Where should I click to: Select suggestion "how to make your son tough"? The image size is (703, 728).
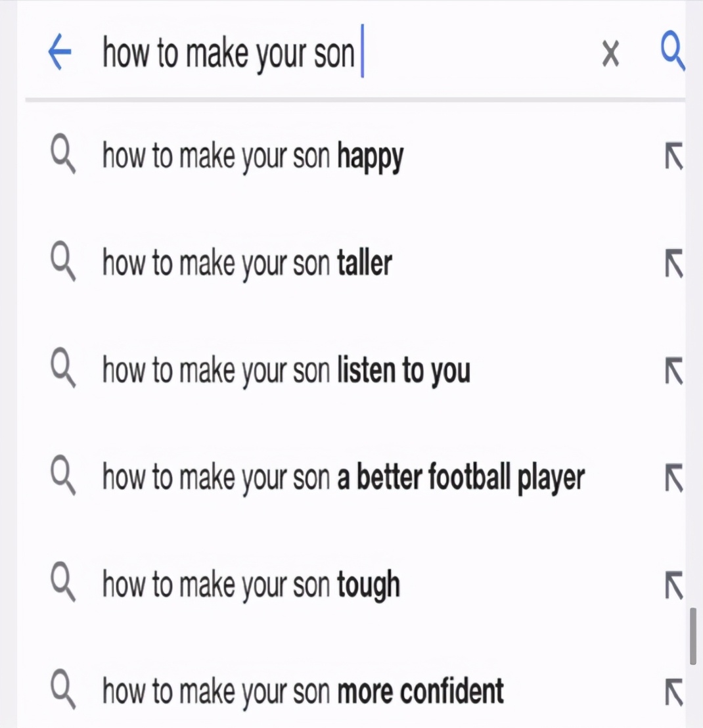click(x=251, y=585)
